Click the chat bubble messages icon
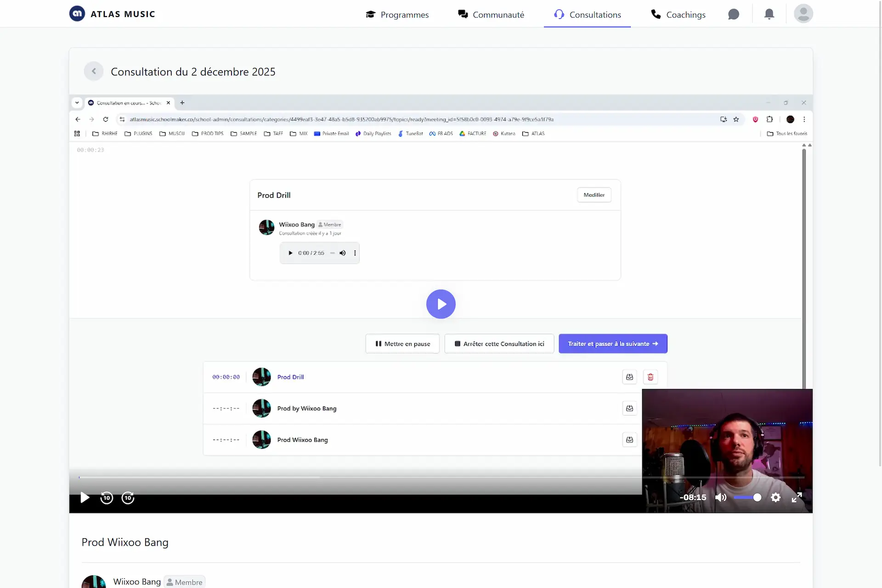Screen dimensions: 882x588 (x=734, y=14)
